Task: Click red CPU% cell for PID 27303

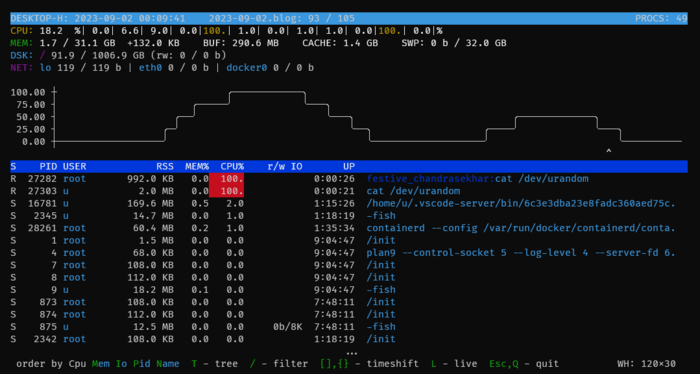Action: point(226,191)
